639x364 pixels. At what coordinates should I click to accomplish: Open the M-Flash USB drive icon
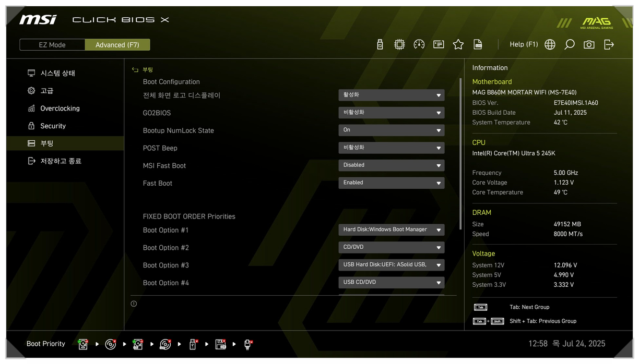pos(380,45)
